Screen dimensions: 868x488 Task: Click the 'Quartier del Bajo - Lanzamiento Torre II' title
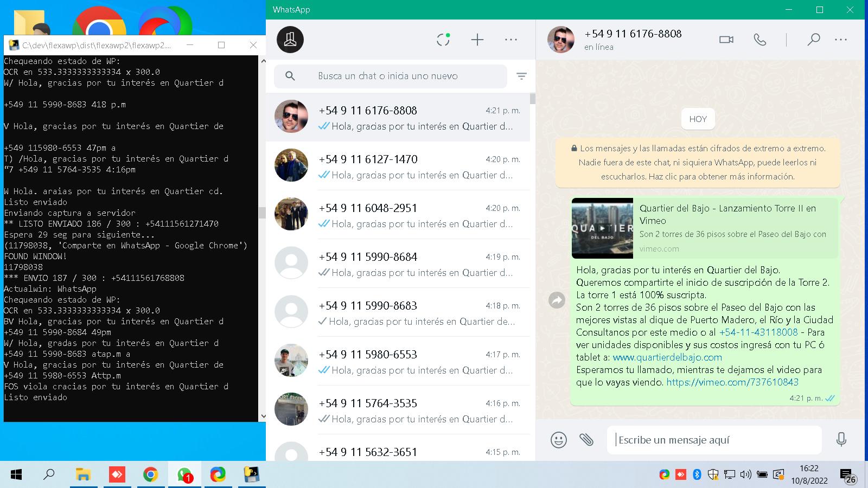point(727,214)
